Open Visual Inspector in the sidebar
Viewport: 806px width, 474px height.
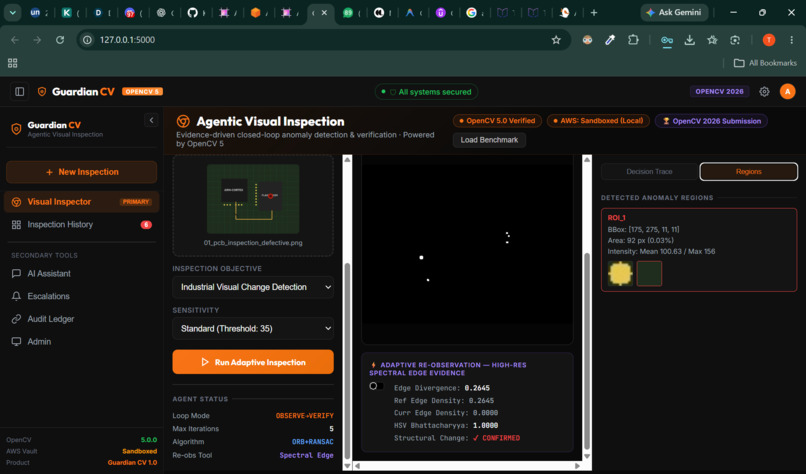pos(81,202)
